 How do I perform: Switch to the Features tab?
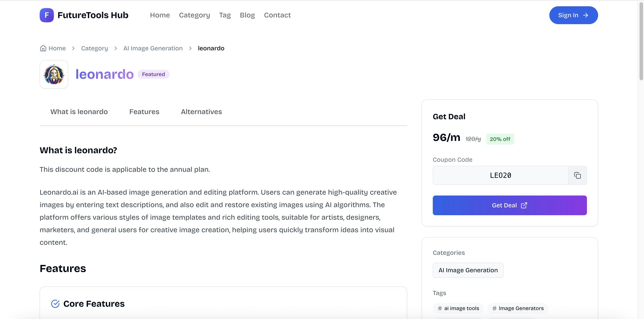(144, 112)
